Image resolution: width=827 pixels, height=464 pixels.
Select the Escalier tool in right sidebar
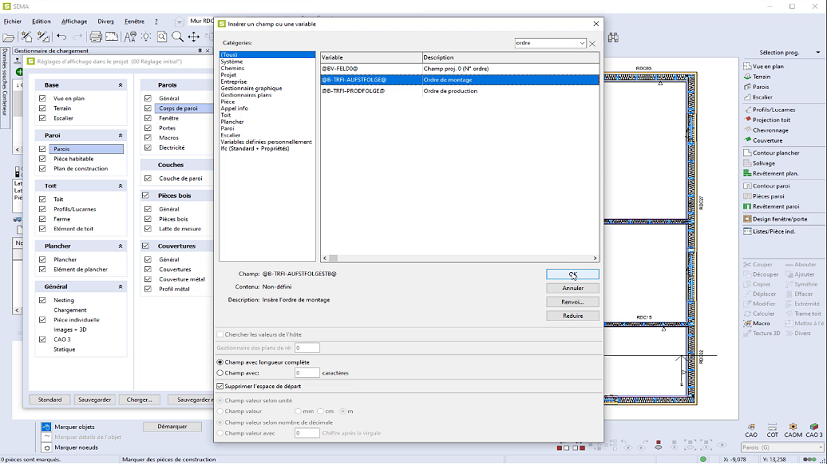point(746,97)
